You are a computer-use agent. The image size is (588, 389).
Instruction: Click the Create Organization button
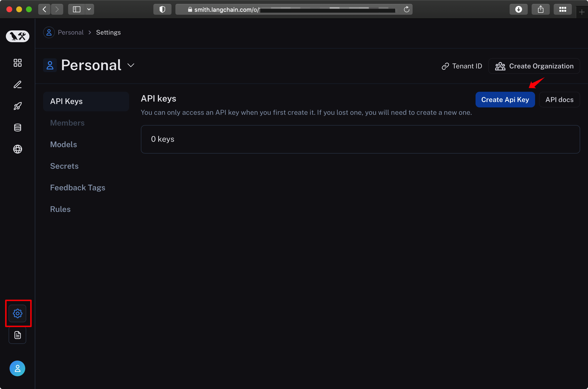pos(534,66)
